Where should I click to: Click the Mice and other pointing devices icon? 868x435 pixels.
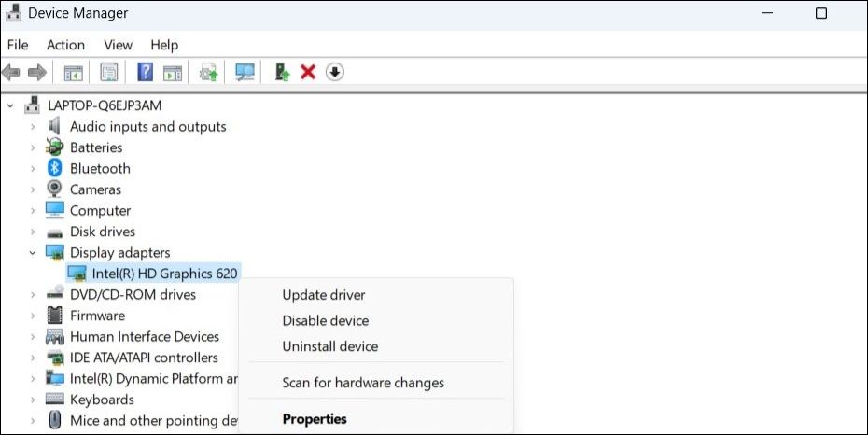coord(54,419)
